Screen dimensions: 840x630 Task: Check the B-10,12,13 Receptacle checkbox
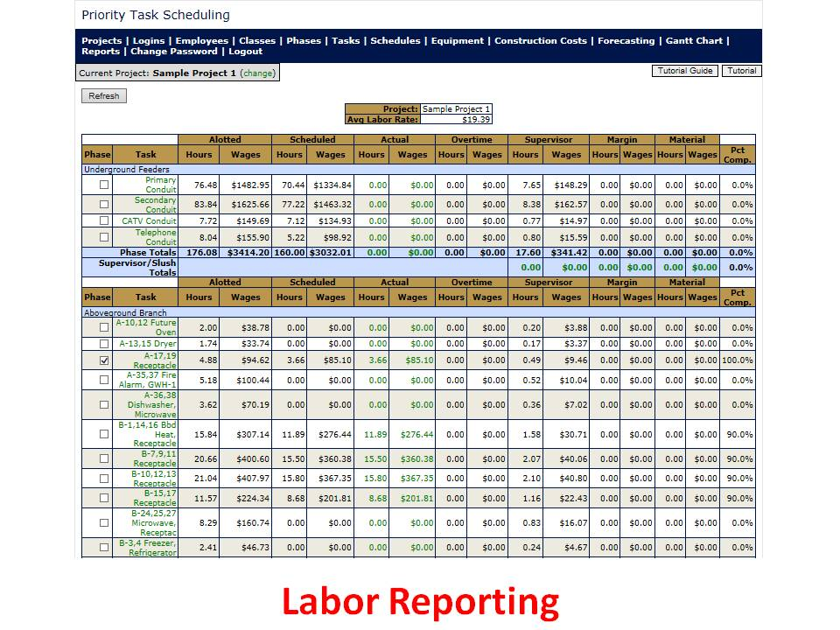click(104, 479)
